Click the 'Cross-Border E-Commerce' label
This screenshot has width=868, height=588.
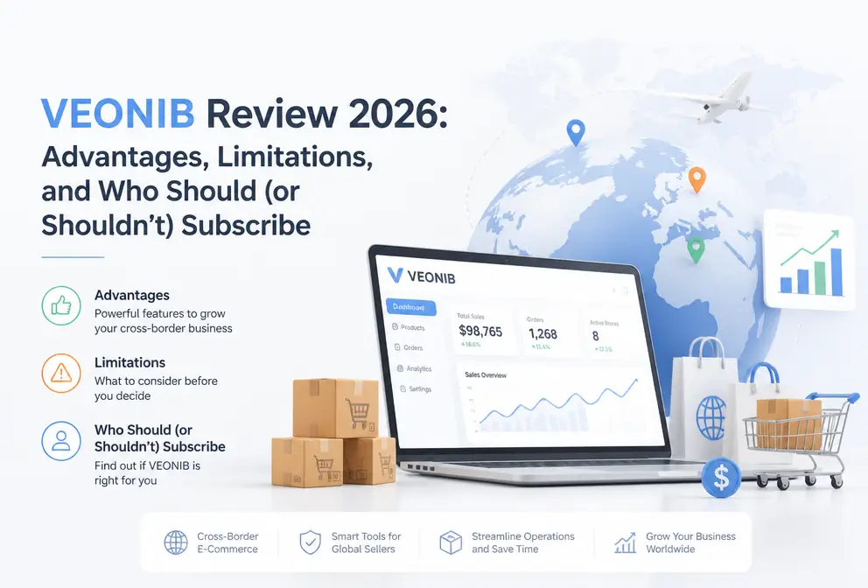click(x=227, y=542)
